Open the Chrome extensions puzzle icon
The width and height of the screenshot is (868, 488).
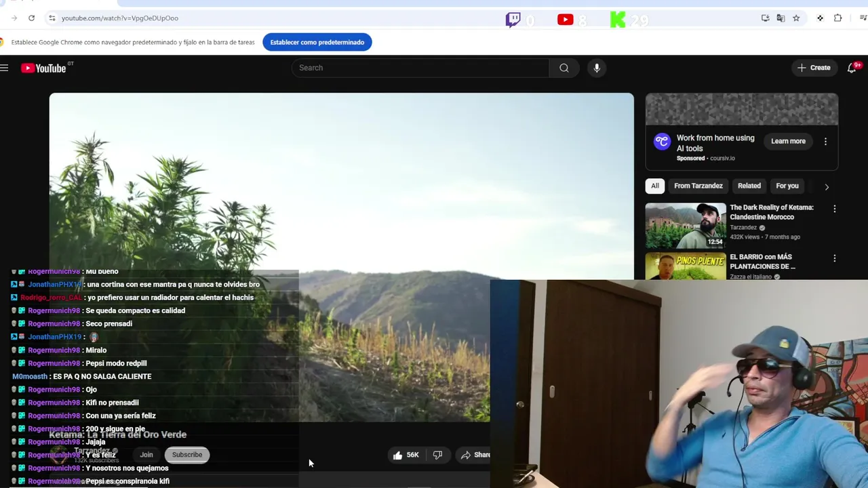click(838, 18)
